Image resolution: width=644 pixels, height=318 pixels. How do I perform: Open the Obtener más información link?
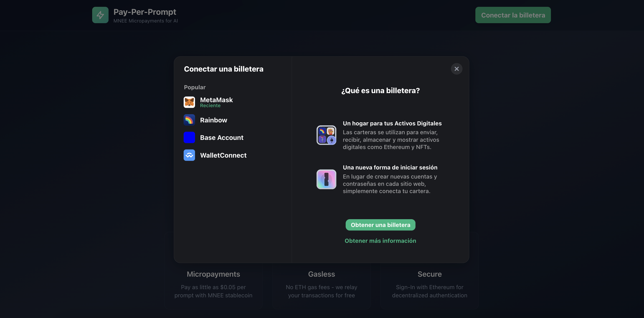point(380,241)
